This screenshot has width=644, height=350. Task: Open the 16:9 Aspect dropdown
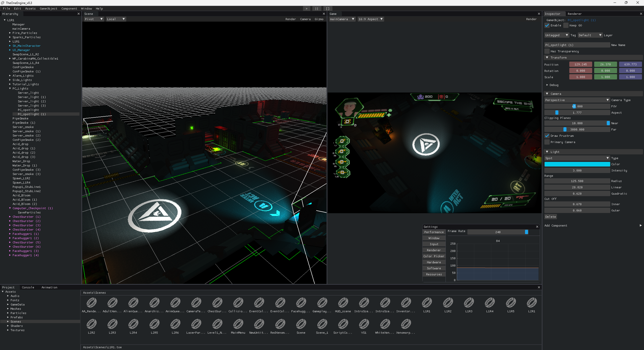pos(371,19)
